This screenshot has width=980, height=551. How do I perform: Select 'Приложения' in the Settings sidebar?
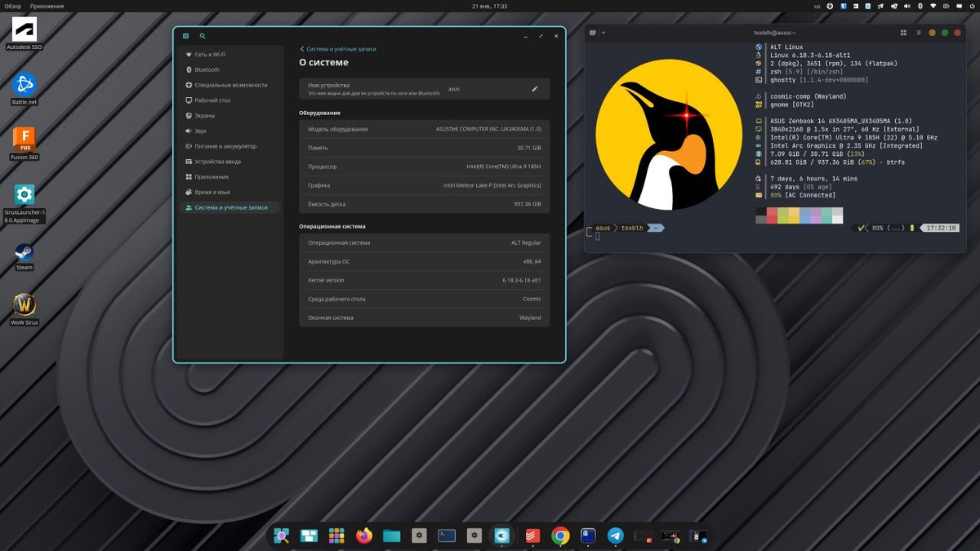tap(230, 176)
